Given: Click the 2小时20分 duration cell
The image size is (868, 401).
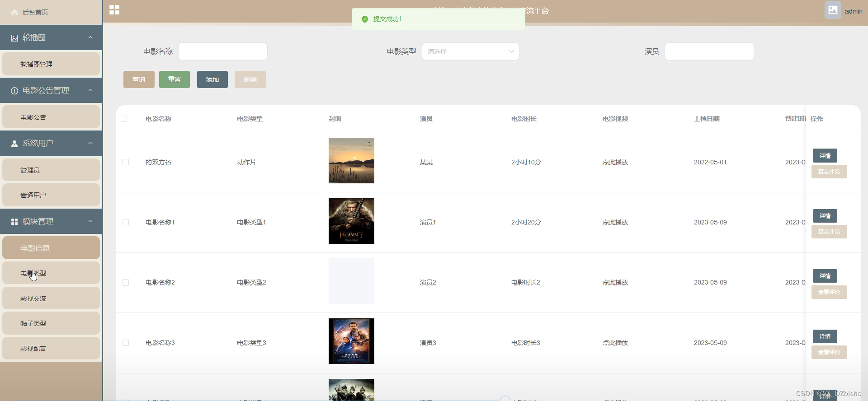Looking at the screenshot, I should pyautogui.click(x=526, y=222).
